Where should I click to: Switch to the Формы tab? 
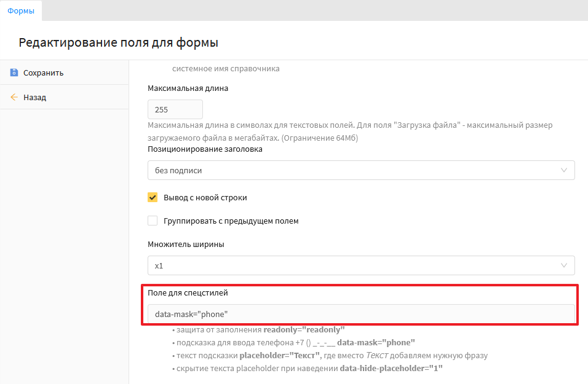[20, 10]
